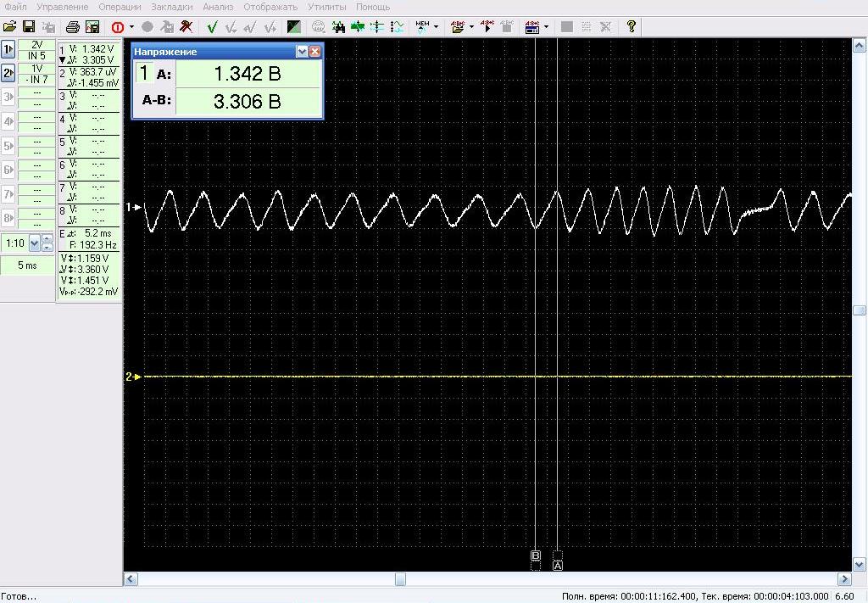Open the Операции menu
The image size is (868, 603).
(x=120, y=7)
